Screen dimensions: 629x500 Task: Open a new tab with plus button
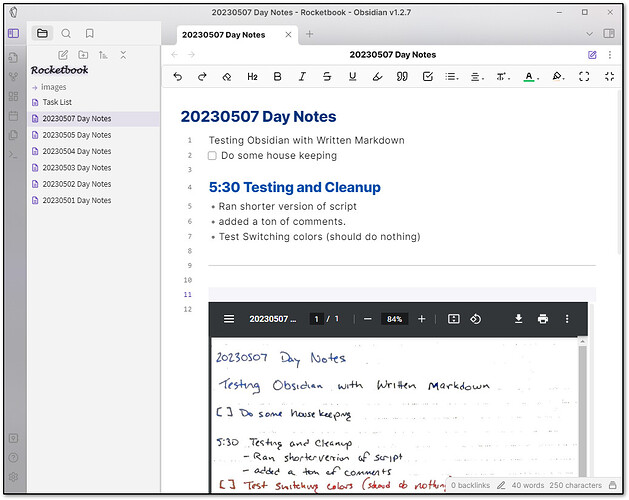(309, 34)
